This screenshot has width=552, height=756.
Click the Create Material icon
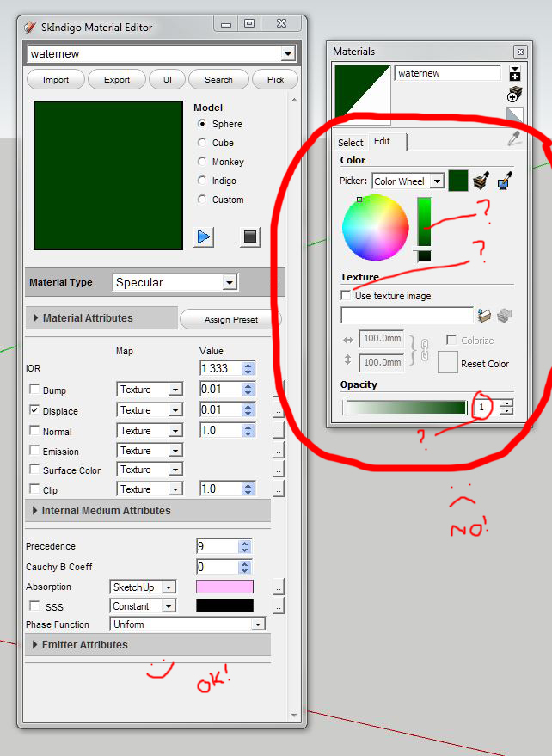(514, 95)
